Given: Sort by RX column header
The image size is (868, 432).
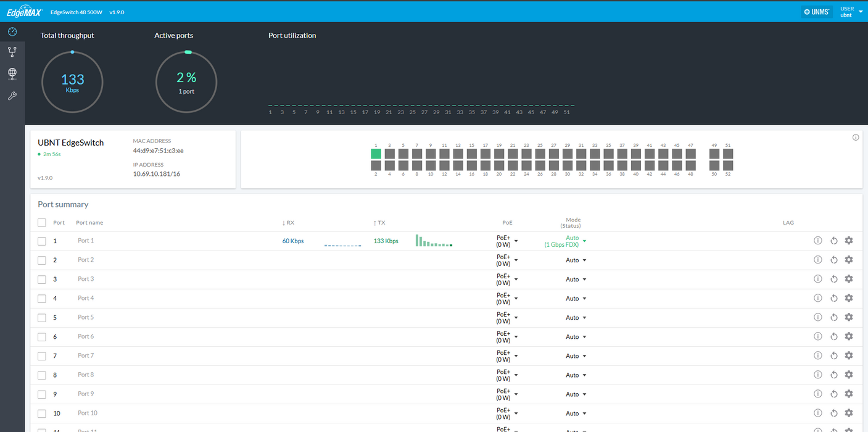Looking at the screenshot, I should click(x=288, y=223).
